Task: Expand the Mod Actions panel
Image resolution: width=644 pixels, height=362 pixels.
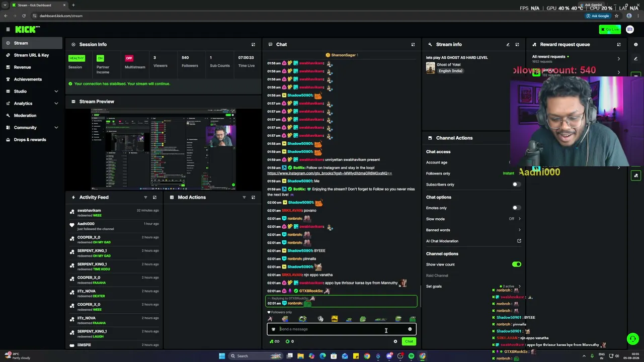Action: pyautogui.click(x=253, y=197)
